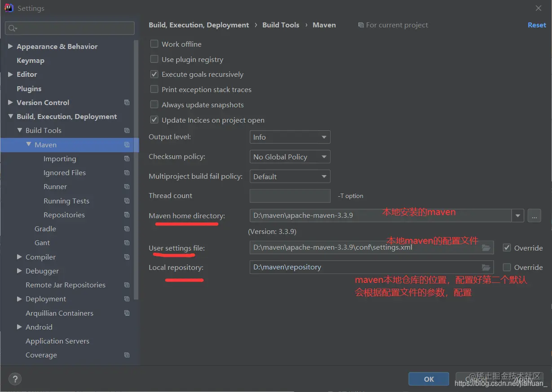Click project-level icon beside Compiler
The image size is (552, 392).
tap(127, 257)
